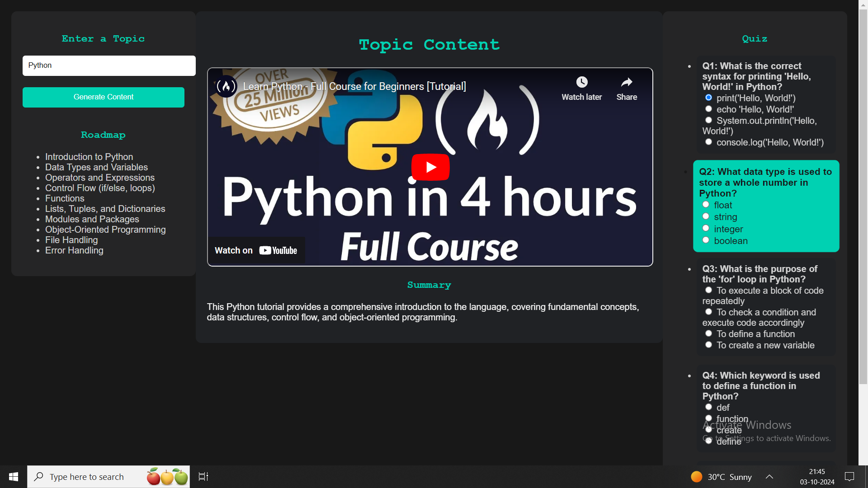Click the video title link text
This screenshot has width=868, height=488.
[x=354, y=86]
